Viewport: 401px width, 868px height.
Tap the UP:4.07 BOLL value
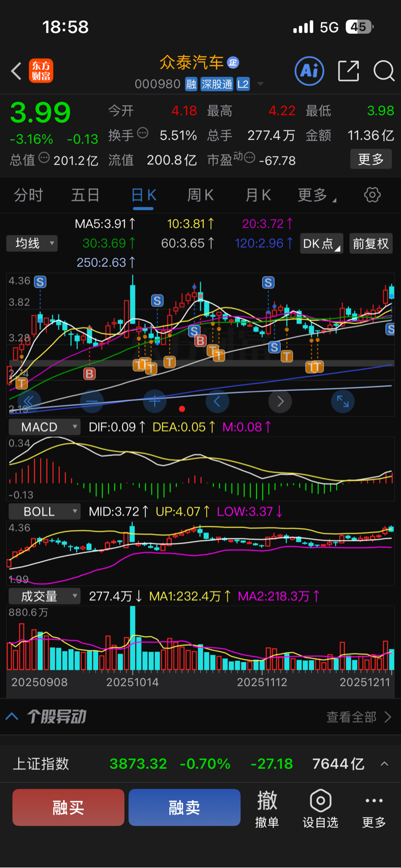click(x=183, y=512)
